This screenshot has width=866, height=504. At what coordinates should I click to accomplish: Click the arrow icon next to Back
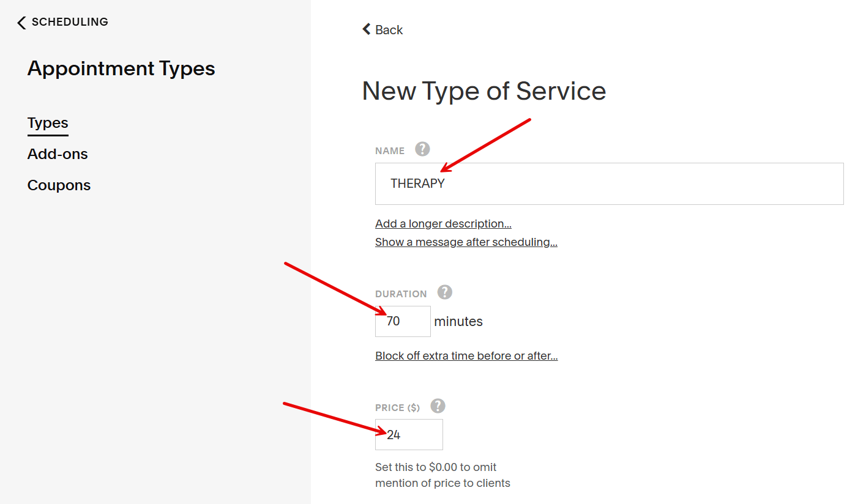367,29
